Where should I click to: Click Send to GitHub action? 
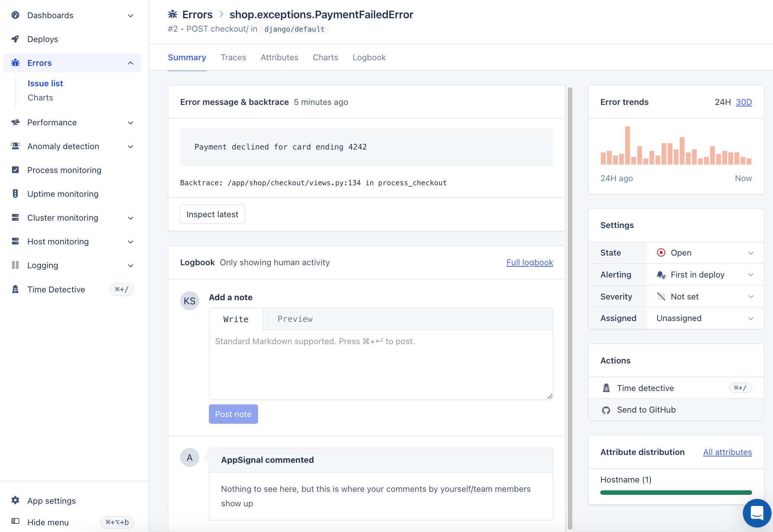(x=676, y=410)
